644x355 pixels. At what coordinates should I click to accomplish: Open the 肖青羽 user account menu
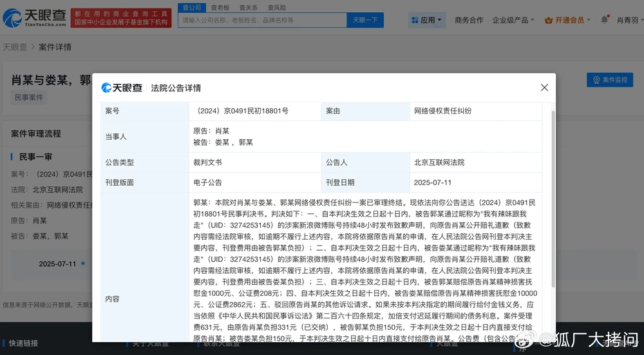[x=630, y=20]
